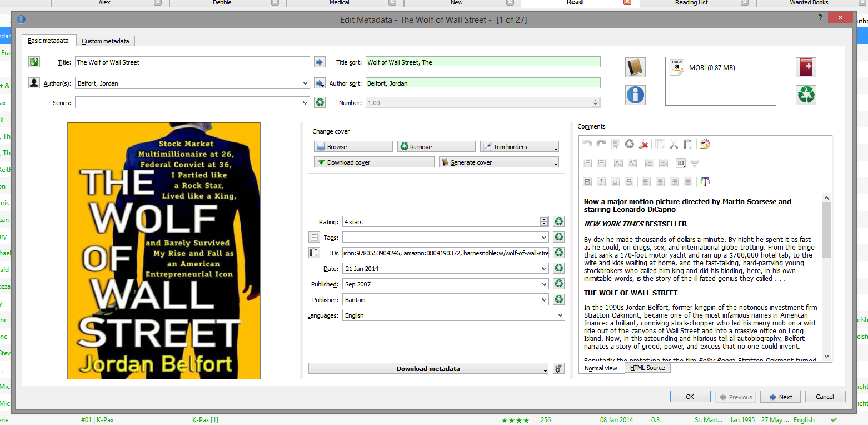Pick a comments background color

[x=705, y=144]
